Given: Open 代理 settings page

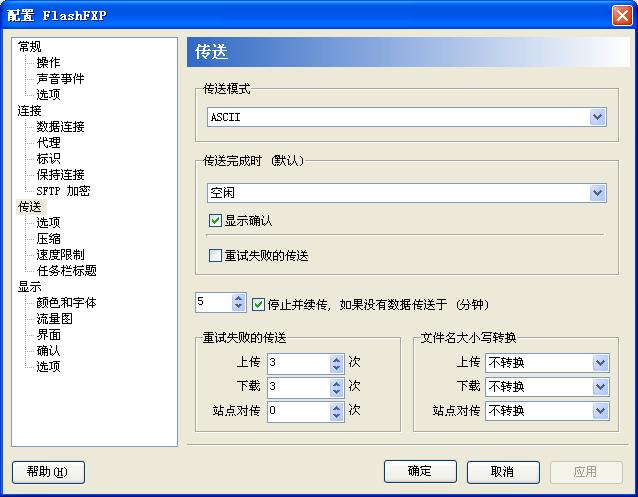Looking at the screenshot, I should [x=48, y=142].
